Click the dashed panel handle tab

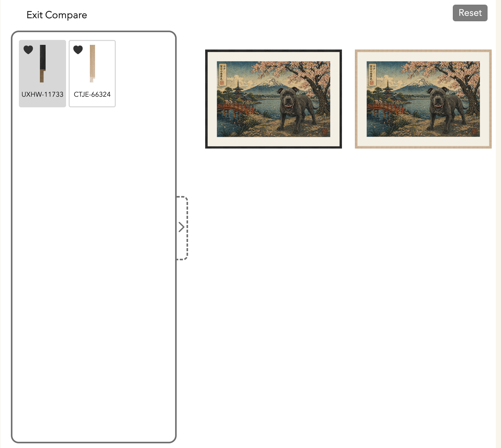coord(182,228)
